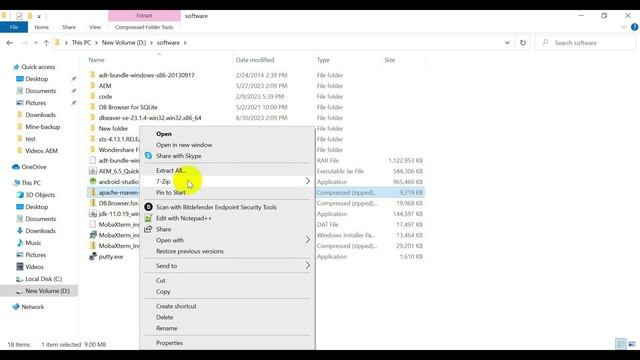Image resolution: width=640 pixels, height=360 pixels.
Task: Sort by the Date modified column header
Action: click(255, 60)
